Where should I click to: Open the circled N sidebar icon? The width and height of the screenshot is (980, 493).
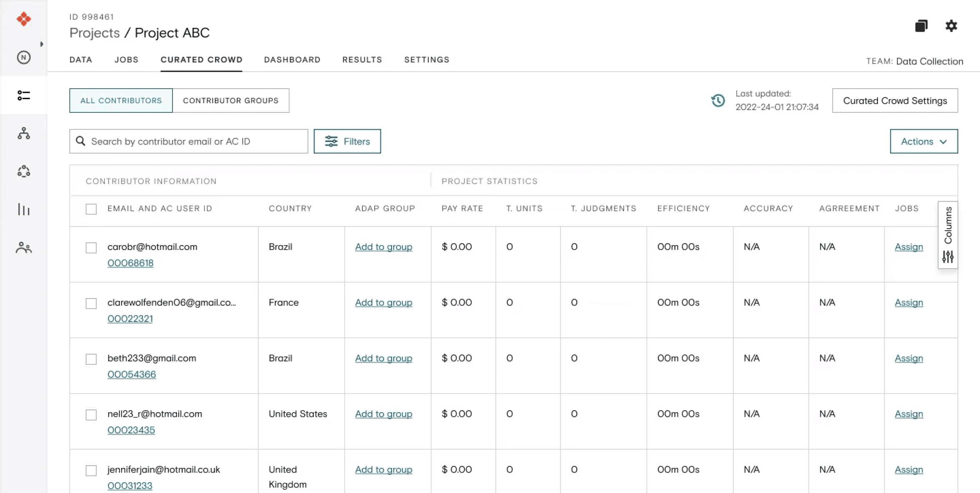point(24,57)
